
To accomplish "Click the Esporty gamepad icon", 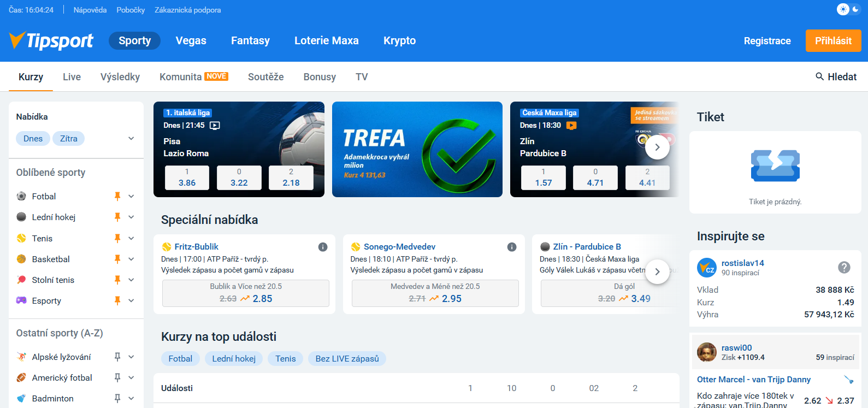I will point(21,300).
